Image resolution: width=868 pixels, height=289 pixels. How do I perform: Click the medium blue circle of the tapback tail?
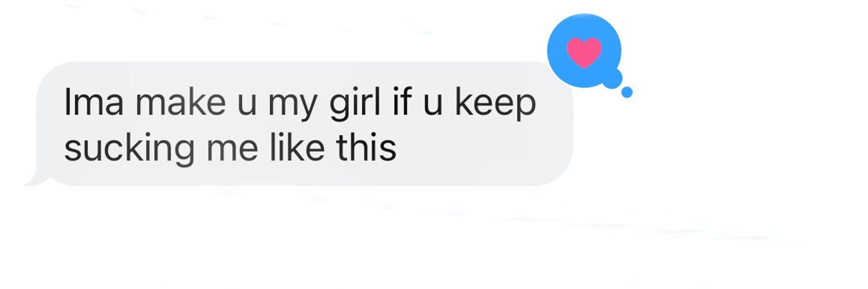point(612,78)
